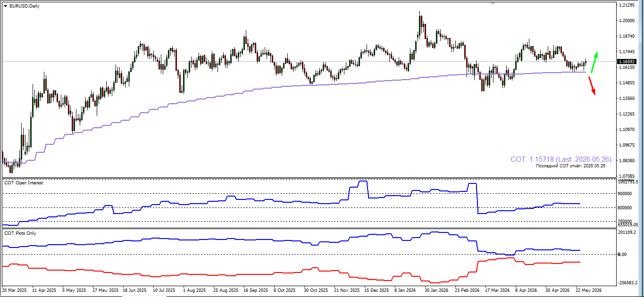Click the current price label 1.16592
Screen dimensions: 644x297
(626, 62)
